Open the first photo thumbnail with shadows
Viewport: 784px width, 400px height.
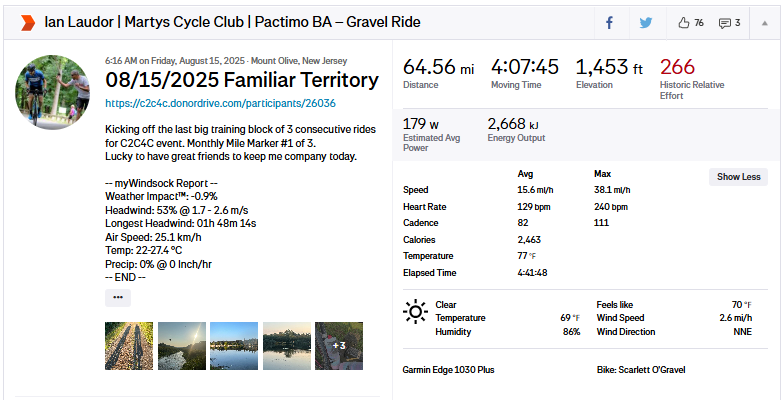point(128,346)
